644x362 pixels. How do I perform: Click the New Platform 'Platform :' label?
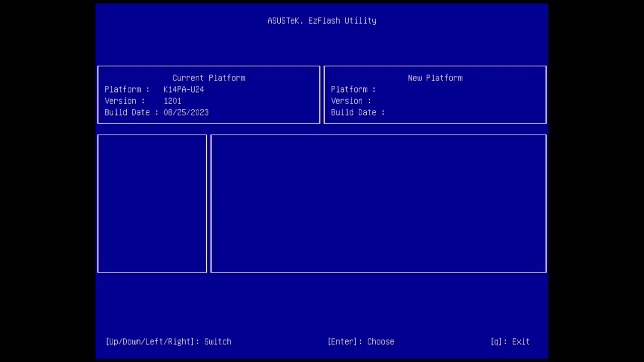(353, 89)
